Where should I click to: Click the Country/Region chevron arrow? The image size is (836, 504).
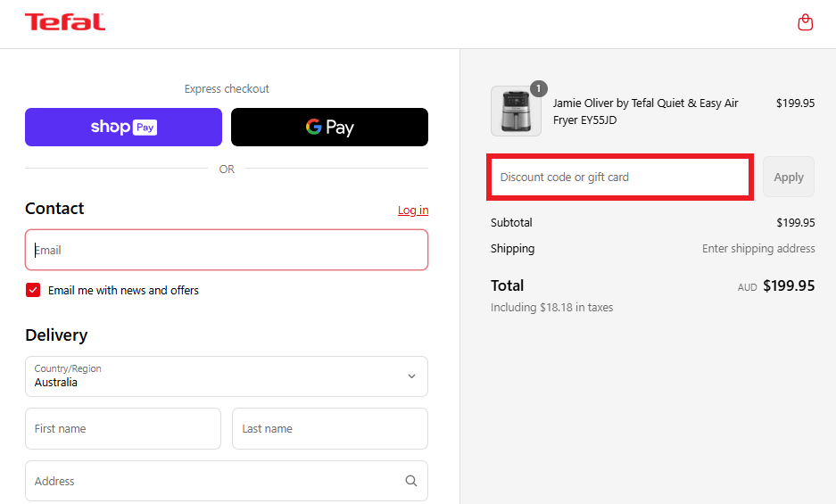[411, 376]
